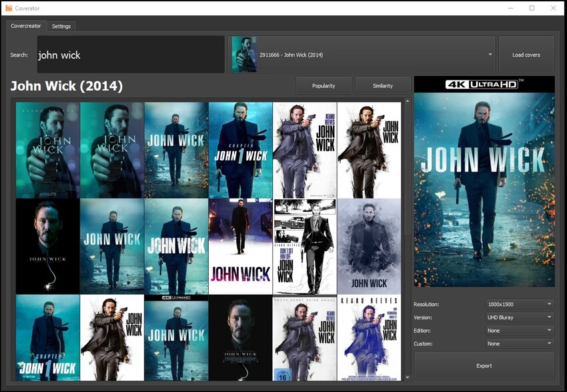Screen dimensions: 567x392
Task: Click the large 4K Ultra HD cover preview
Action: pyautogui.click(x=484, y=181)
